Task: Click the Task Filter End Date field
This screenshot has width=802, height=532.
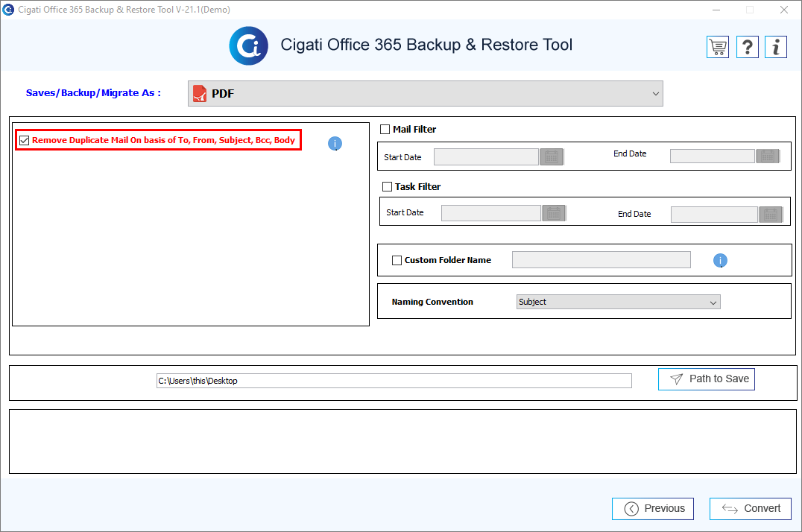Action: point(715,215)
